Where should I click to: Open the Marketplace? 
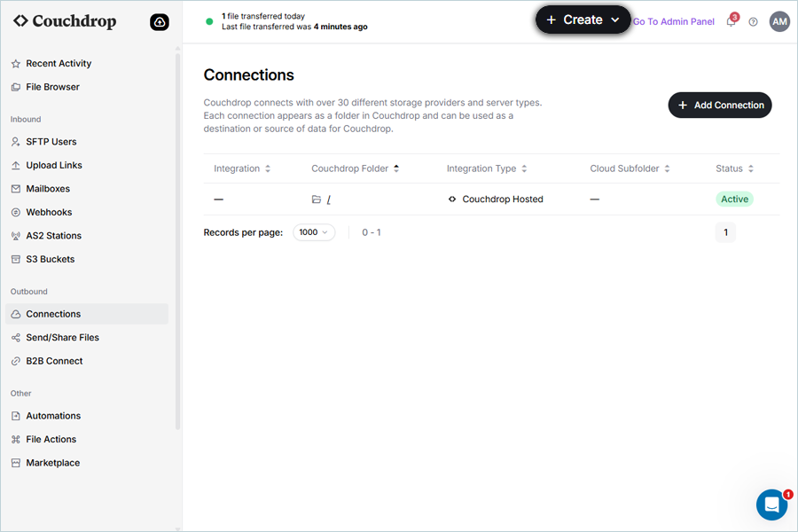(x=87, y=463)
